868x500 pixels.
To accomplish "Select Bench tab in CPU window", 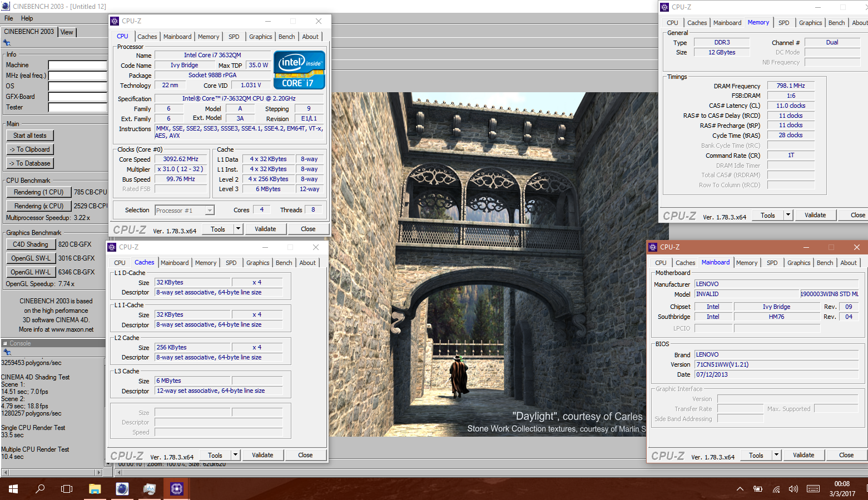I will pos(287,37).
